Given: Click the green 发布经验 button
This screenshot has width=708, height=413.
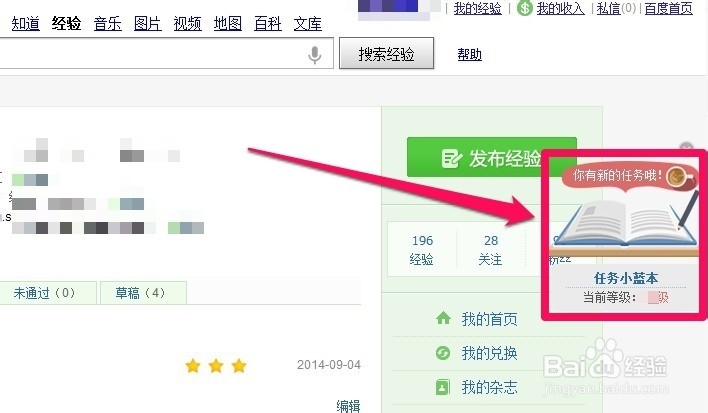Looking at the screenshot, I should coord(492,157).
